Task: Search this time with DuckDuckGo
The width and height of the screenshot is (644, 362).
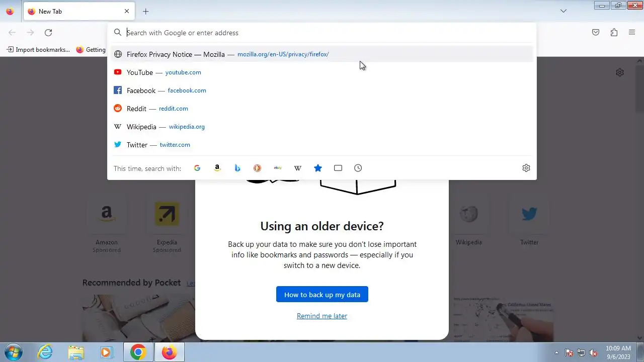Action: coord(258,168)
